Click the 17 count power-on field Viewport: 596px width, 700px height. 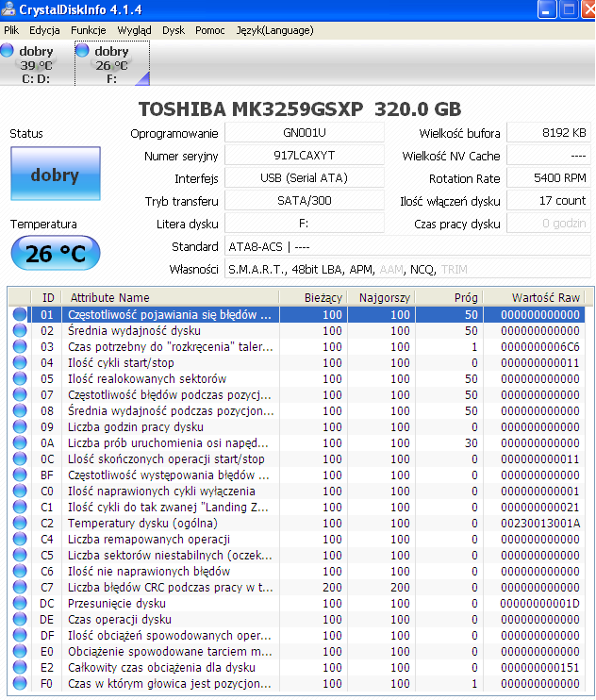[x=549, y=200]
